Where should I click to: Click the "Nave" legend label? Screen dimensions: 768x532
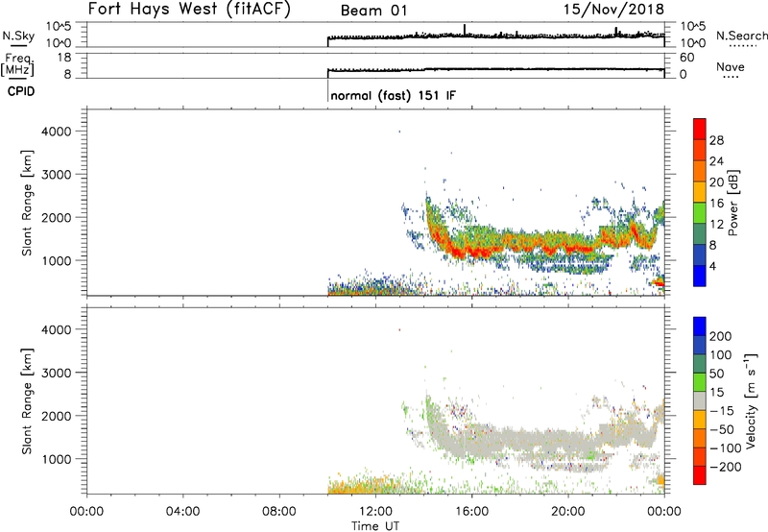(x=730, y=67)
